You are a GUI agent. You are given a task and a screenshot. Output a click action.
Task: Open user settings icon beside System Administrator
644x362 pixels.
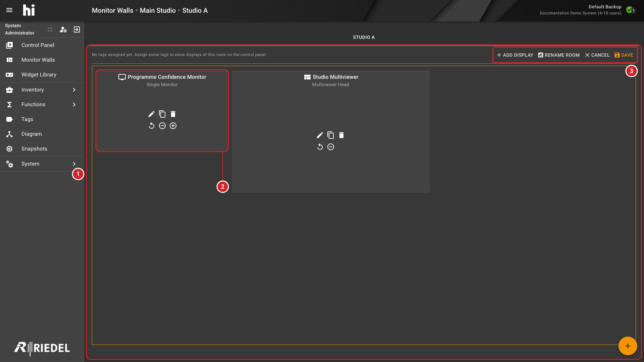click(x=63, y=29)
